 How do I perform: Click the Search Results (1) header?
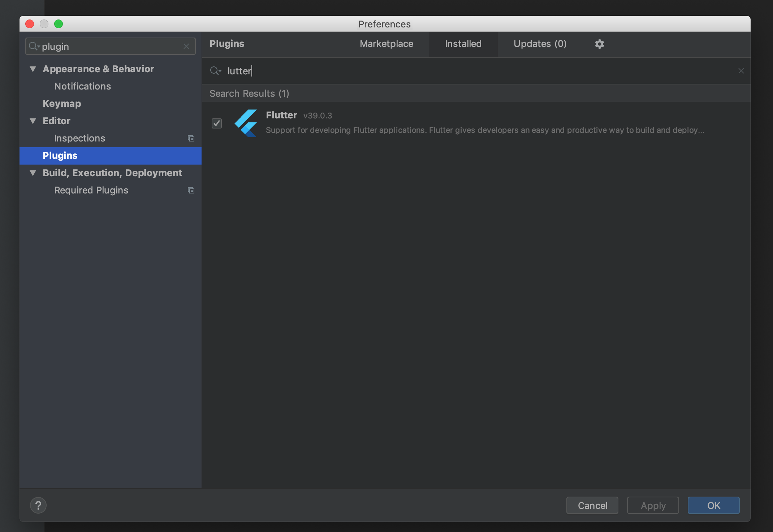point(249,93)
